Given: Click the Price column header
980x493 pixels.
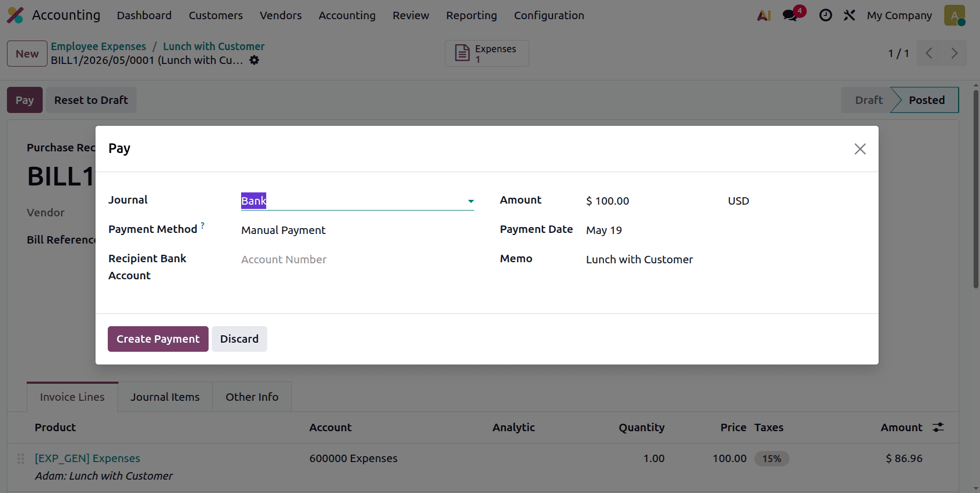Looking at the screenshot, I should [x=733, y=427].
